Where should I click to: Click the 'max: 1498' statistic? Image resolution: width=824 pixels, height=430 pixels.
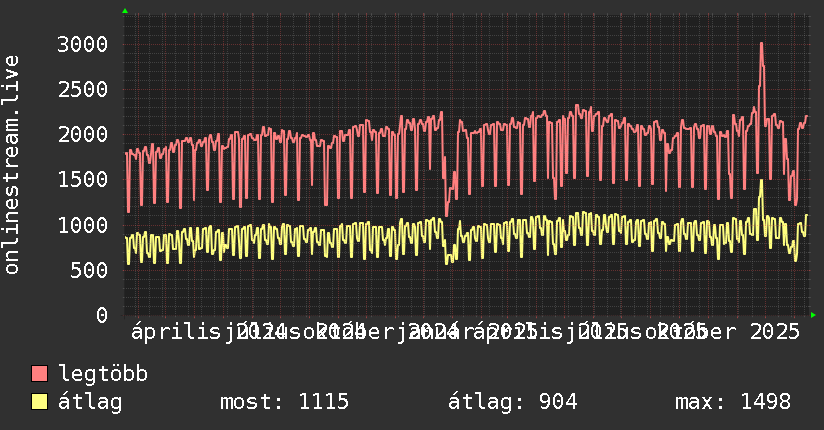733,402
